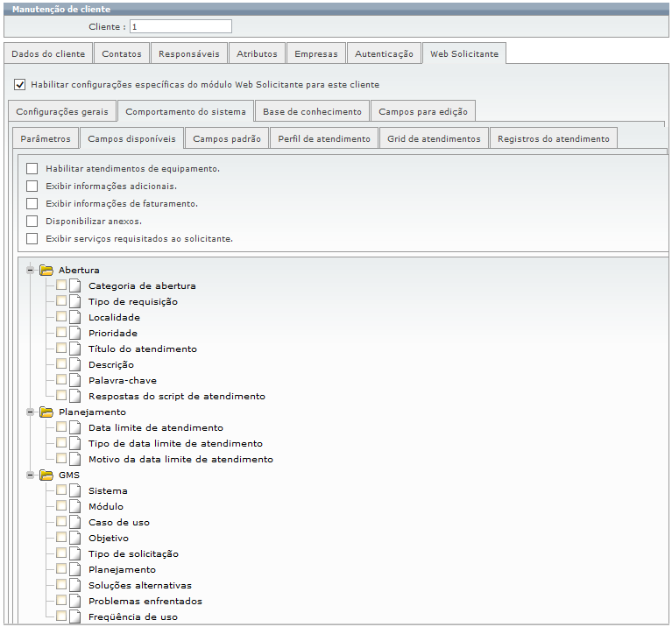Click the document icon beside Objetivo

[74, 538]
